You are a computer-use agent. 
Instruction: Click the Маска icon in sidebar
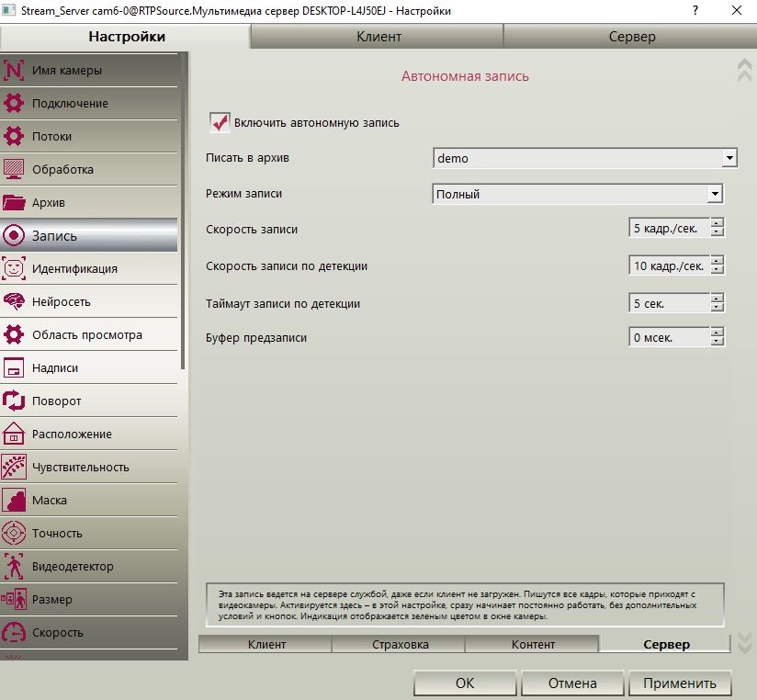click(x=14, y=500)
